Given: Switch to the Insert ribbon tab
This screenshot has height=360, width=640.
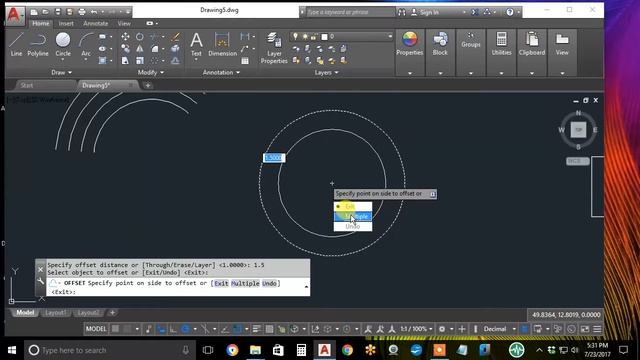Looking at the screenshot, I should click(x=66, y=24).
